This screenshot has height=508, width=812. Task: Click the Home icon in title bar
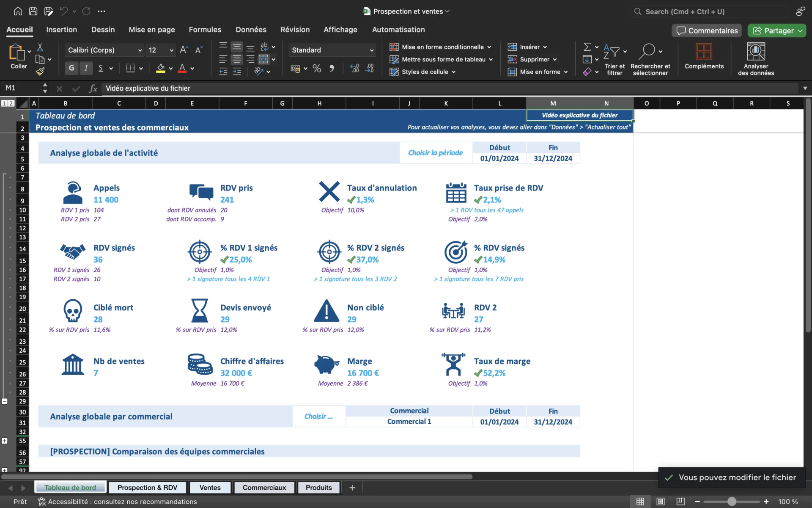[18, 11]
